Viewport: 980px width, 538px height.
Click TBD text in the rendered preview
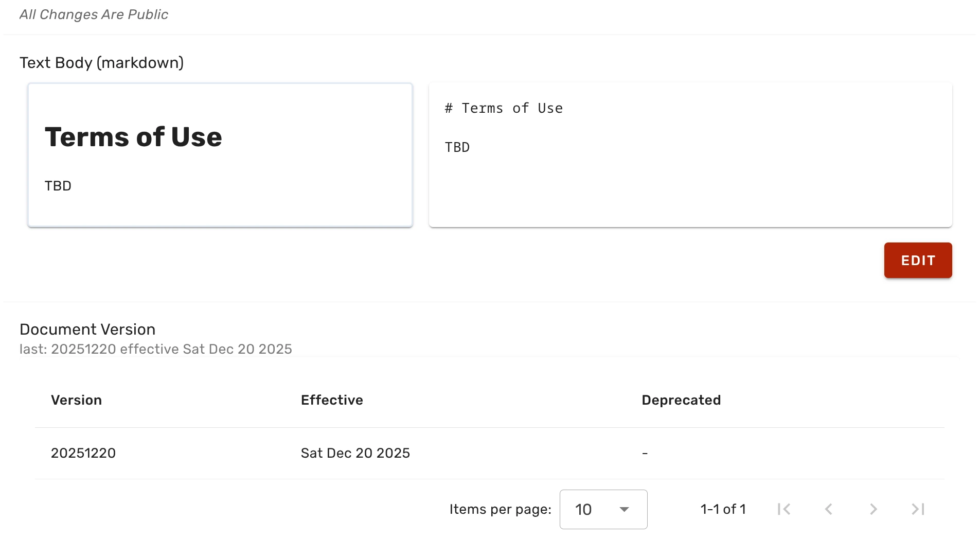point(58,186)
